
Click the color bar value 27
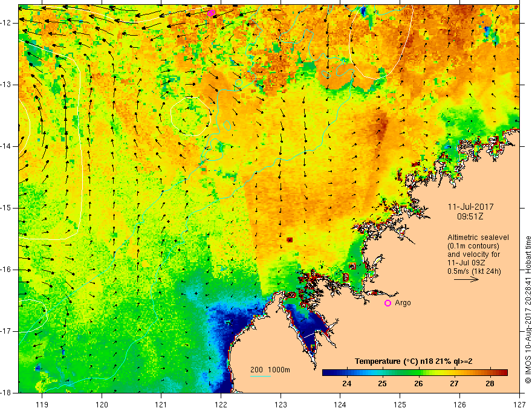(x=454, y=384)
